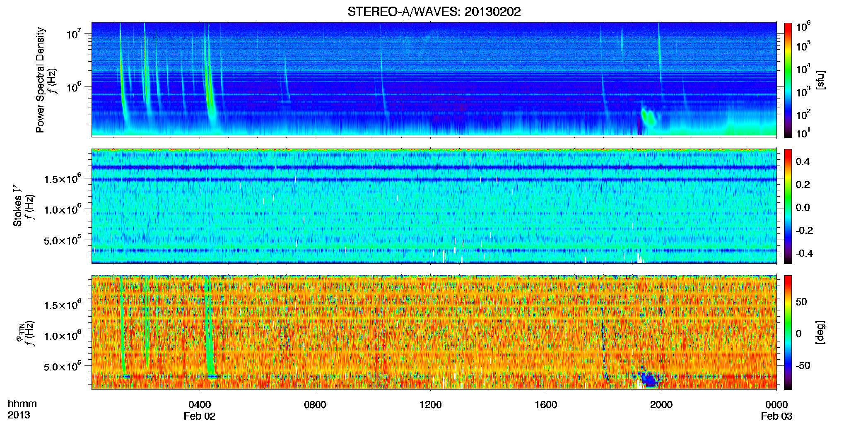Click the 2013 year label
This screenshot has height=447, width=868.
pyautogui.click(x=19, y=415)
